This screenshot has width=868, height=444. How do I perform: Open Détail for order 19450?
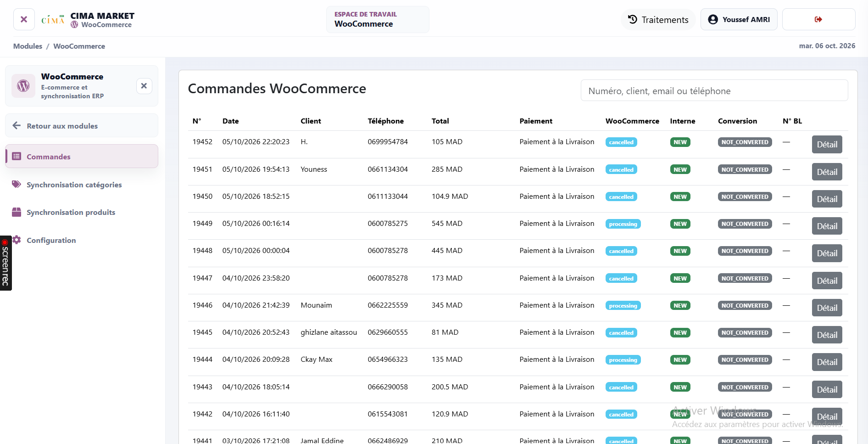[827, 199]
